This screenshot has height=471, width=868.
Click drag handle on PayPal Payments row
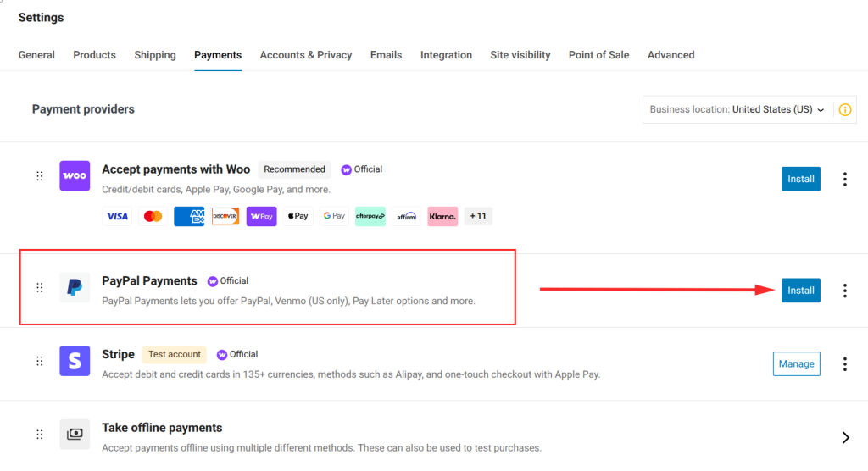[x=39, y=287]
